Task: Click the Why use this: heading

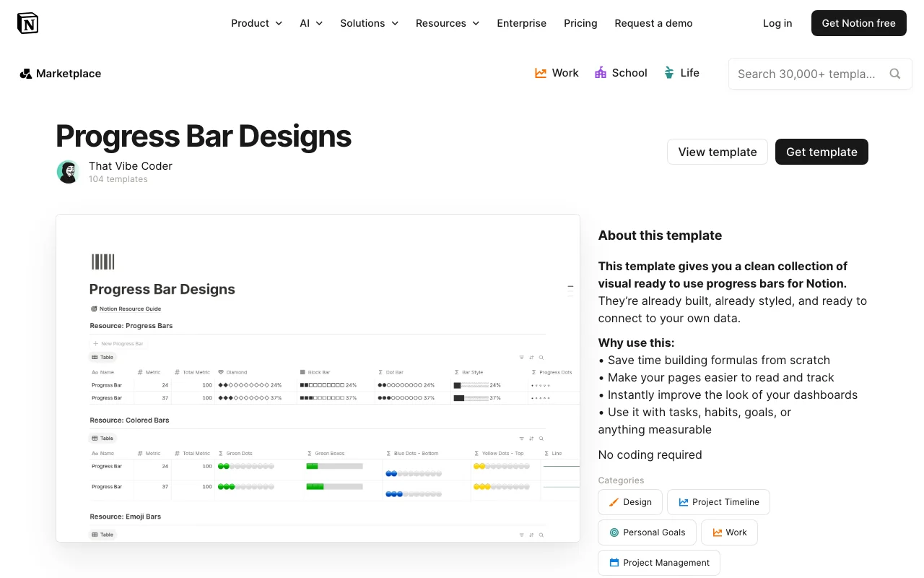Action: click(636, 343)
